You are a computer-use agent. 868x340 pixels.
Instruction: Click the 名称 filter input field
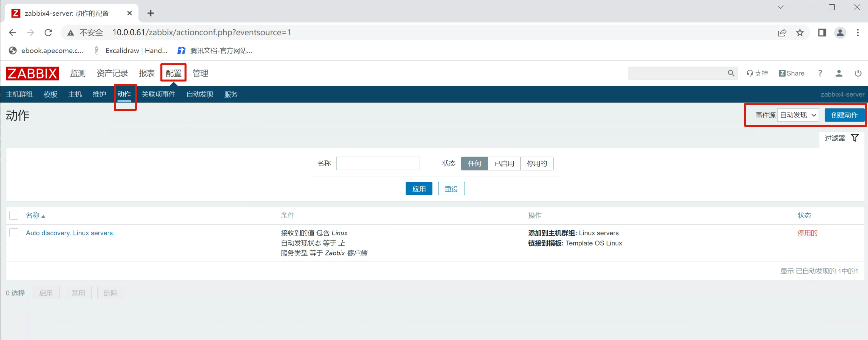point(378,163)
